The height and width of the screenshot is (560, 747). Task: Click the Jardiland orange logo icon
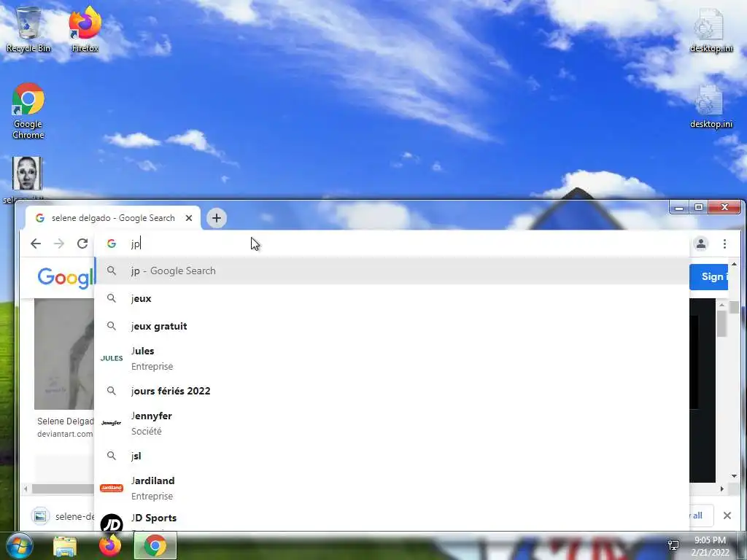pos(112,488)
